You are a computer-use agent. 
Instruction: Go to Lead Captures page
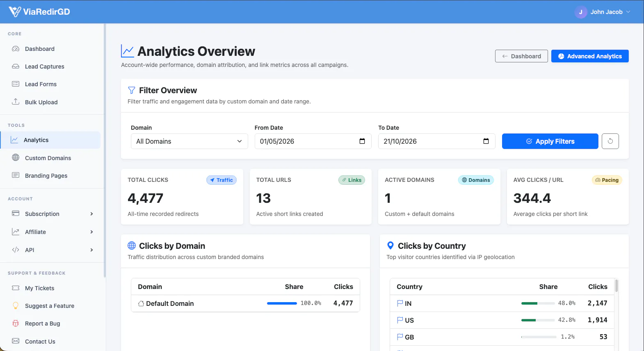coord(44,67)
